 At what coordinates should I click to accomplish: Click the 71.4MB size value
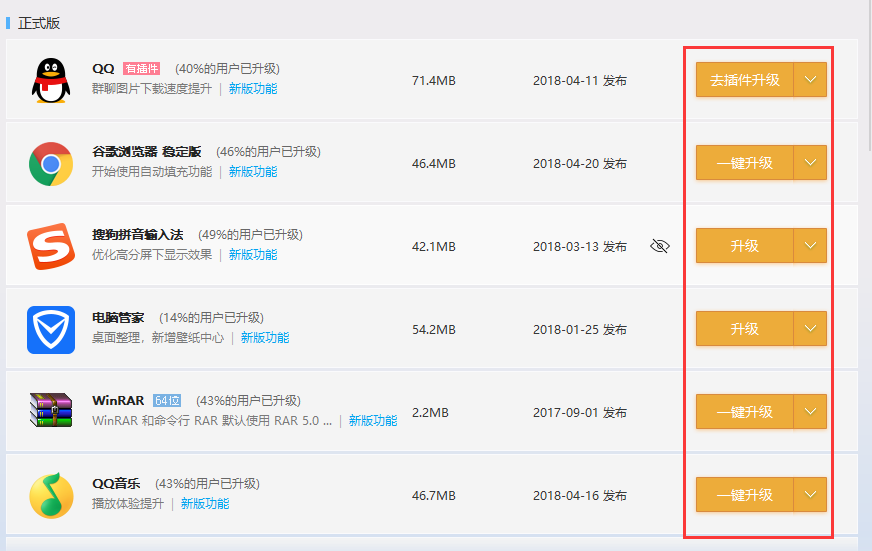(x=434, y=81)
